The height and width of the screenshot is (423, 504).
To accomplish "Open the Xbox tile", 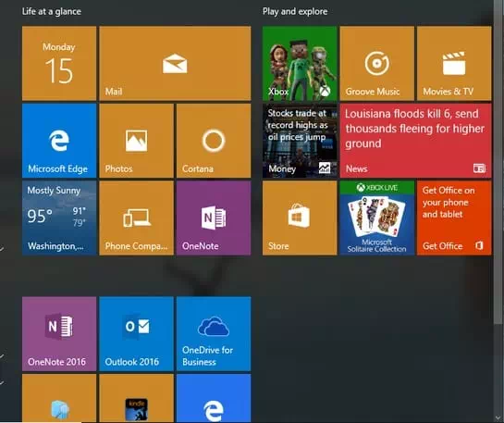I will (300, 63).
